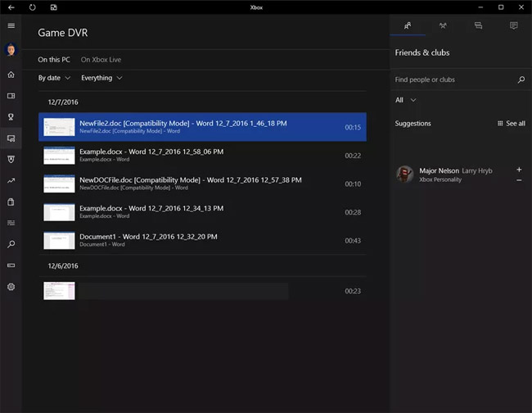
Task: Remove Major Nelson suggestion minus icon
Action: tap(519, 180)
